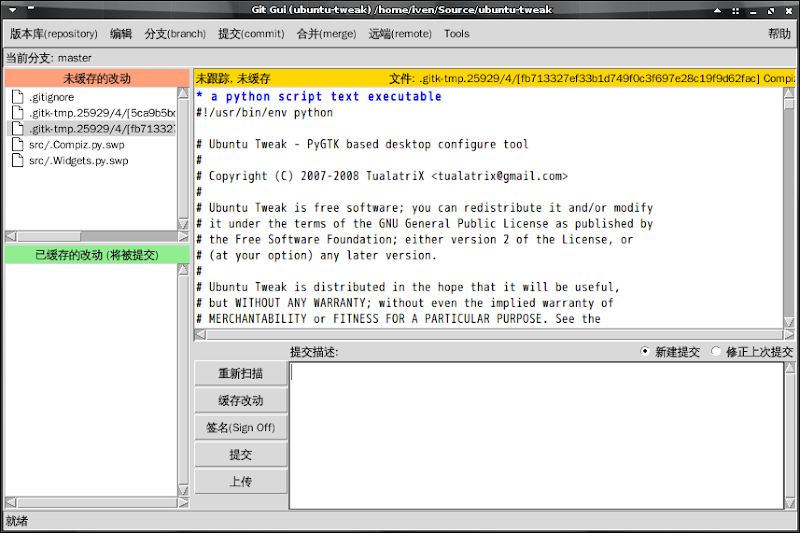Click the 已缓存的改动 (将被提交) panel header
Viewport: 800px width, 533px height.
97,255
